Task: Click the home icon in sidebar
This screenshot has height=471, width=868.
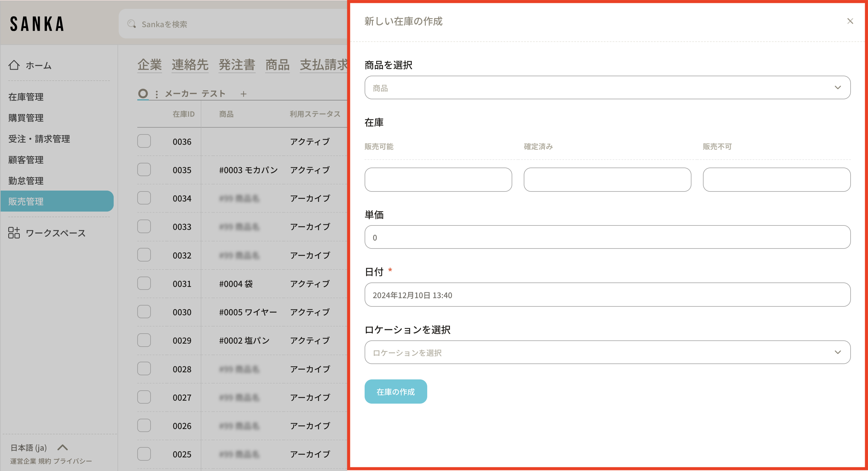Action: (14, 65)
